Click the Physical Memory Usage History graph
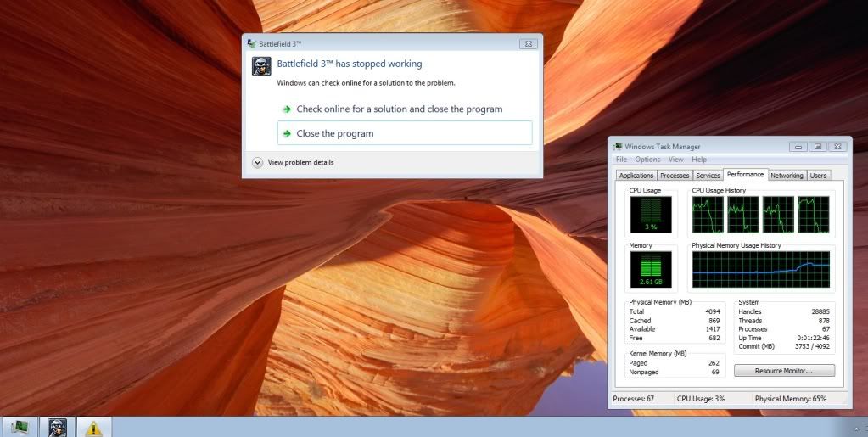This screenshot has height=437, width=868. 760,269
